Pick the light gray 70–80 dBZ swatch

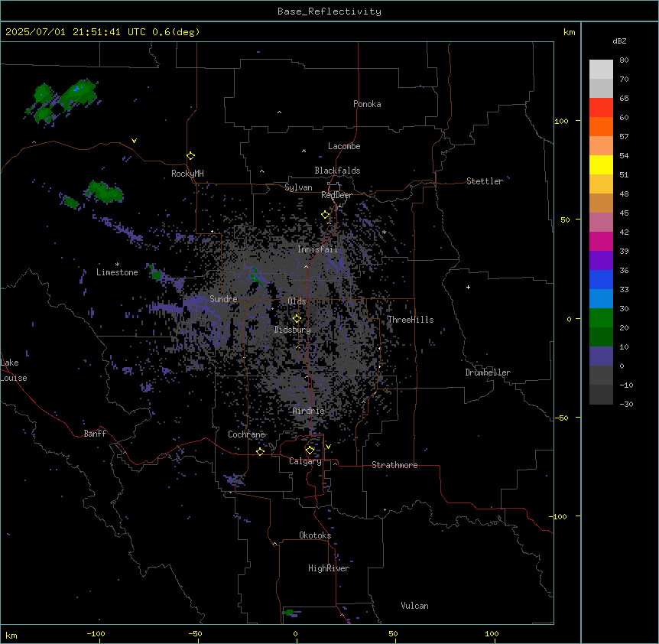pos(601,69)
